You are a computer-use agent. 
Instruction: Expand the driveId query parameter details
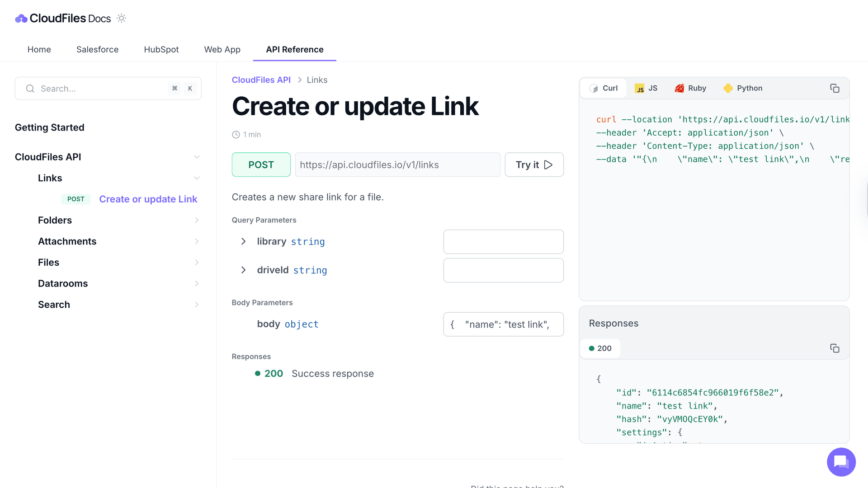tap(243, 270)
